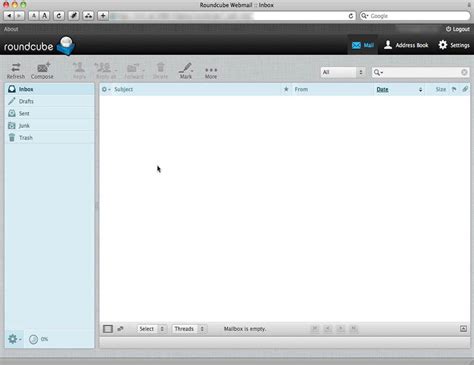474x365 pixels.
Task: Open the Address Book
Action: click(406, 45)
